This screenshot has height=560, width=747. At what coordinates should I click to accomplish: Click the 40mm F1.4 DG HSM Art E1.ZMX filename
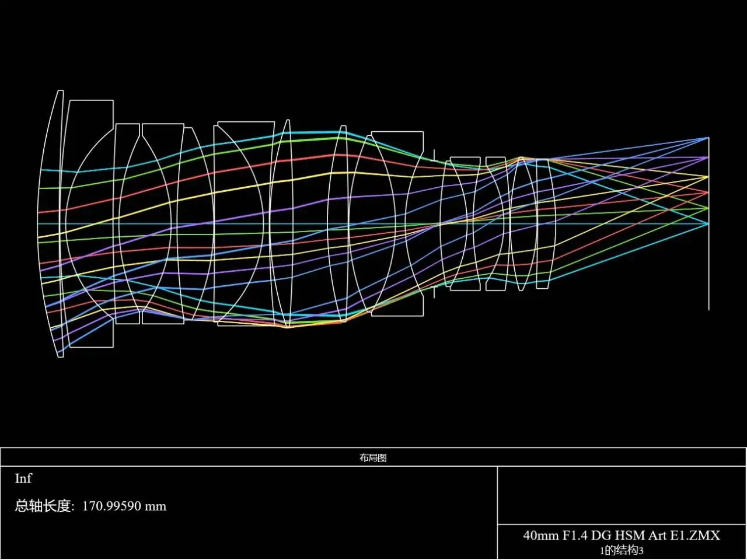[x=622, y=535]
